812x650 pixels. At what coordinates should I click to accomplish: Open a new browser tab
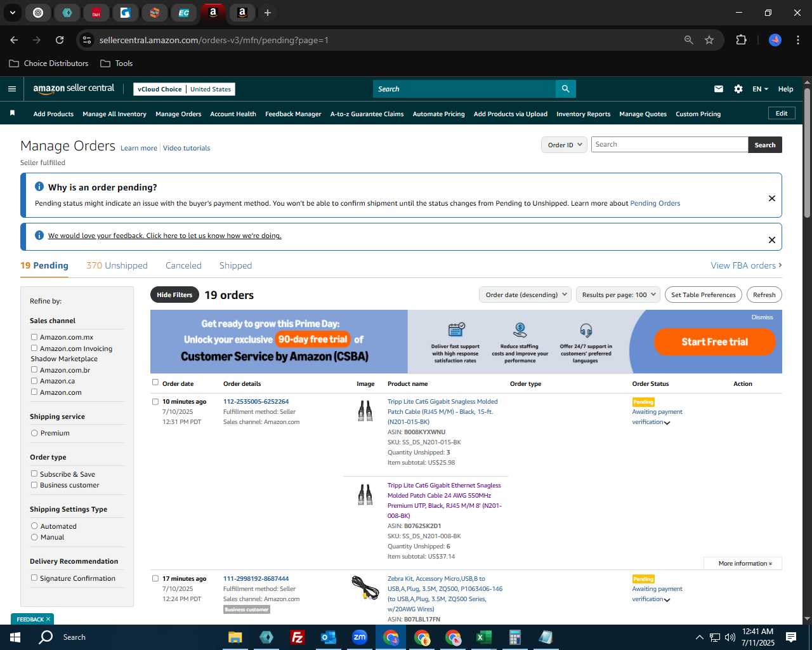coord(268,13)
